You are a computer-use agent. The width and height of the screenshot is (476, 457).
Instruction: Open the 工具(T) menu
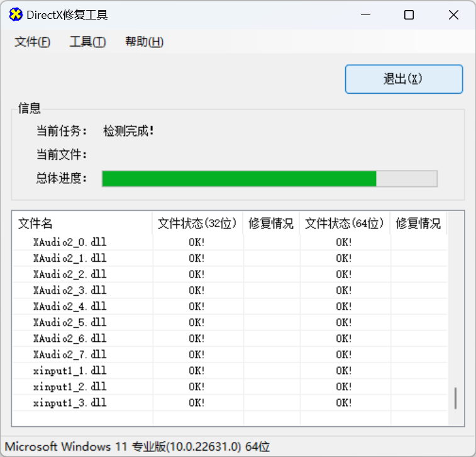[x=87, y=42]
